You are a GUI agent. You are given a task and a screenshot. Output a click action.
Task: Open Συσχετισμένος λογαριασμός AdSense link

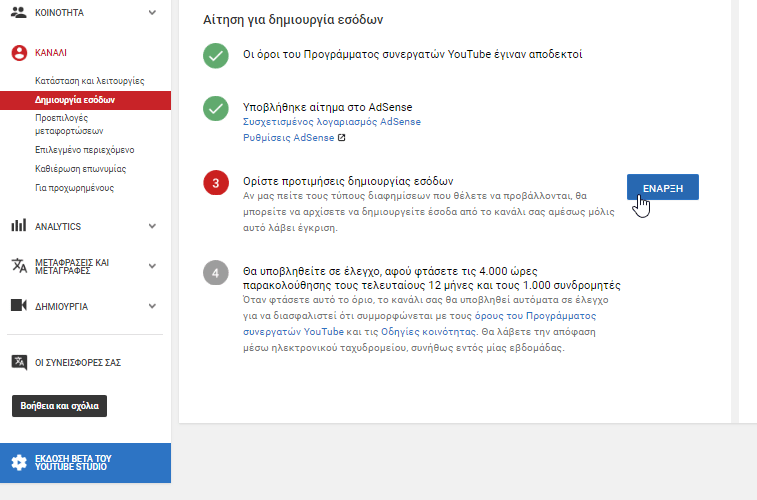[x=332, y=122]
